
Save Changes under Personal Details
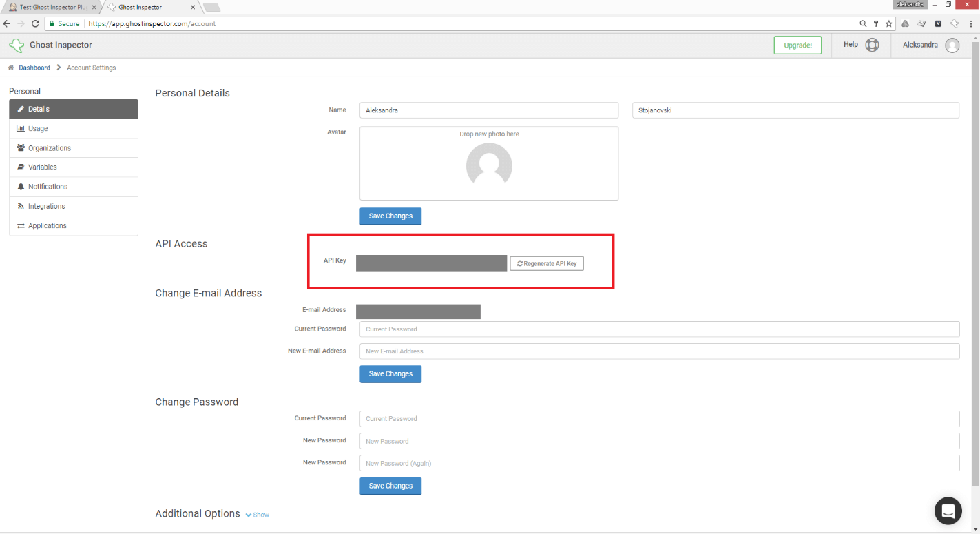coord(390,216)
